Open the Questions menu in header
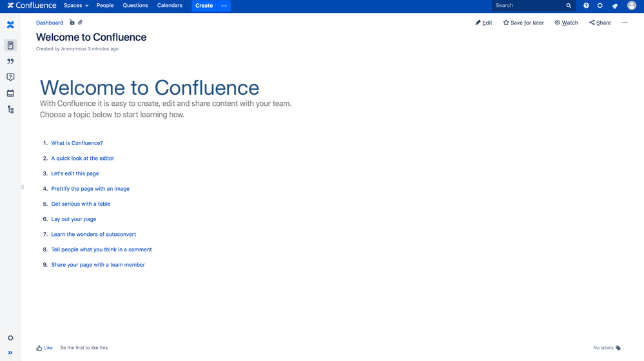Screen dimensions: 644x361 pyautogui.click(x=135, y=5)
